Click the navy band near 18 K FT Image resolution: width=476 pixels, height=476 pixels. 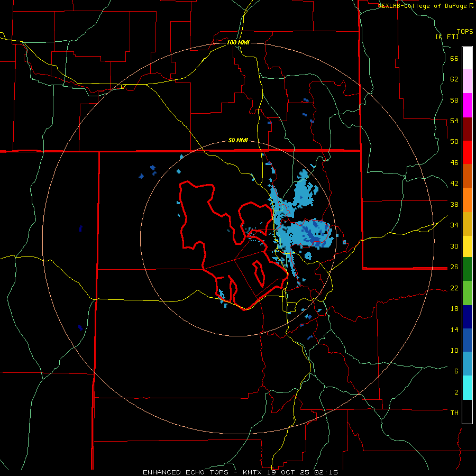click(467, 317)
